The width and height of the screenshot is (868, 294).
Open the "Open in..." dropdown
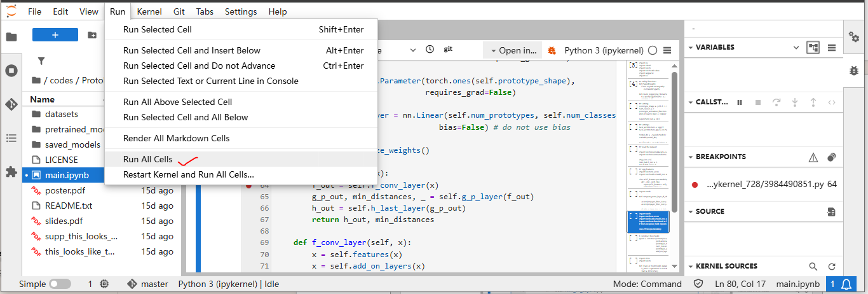click(x=512, y=50)
